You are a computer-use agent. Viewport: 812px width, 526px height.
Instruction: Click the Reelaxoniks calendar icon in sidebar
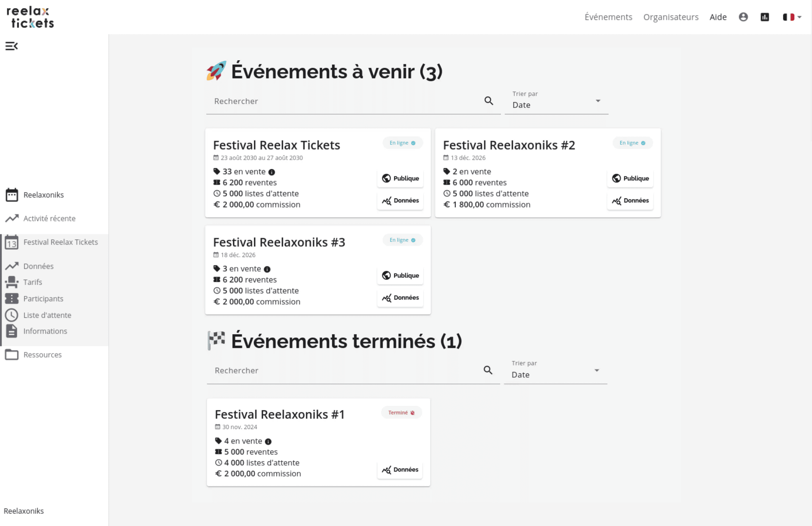12,195
